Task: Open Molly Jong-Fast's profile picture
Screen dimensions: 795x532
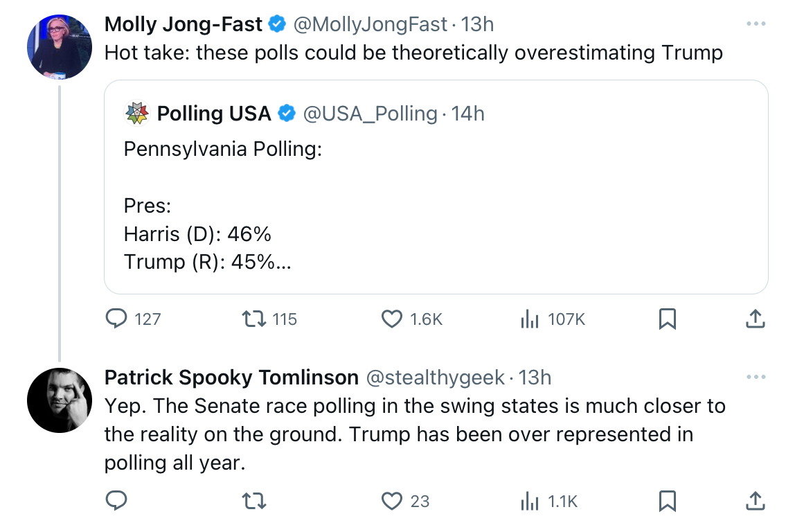Action: (x=60, y=47)
